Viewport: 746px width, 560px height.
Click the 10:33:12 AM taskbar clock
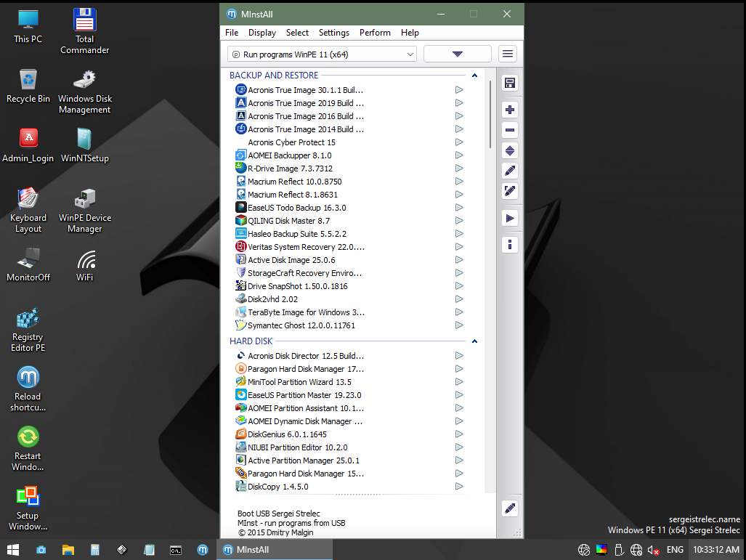(x=716, y=550)
